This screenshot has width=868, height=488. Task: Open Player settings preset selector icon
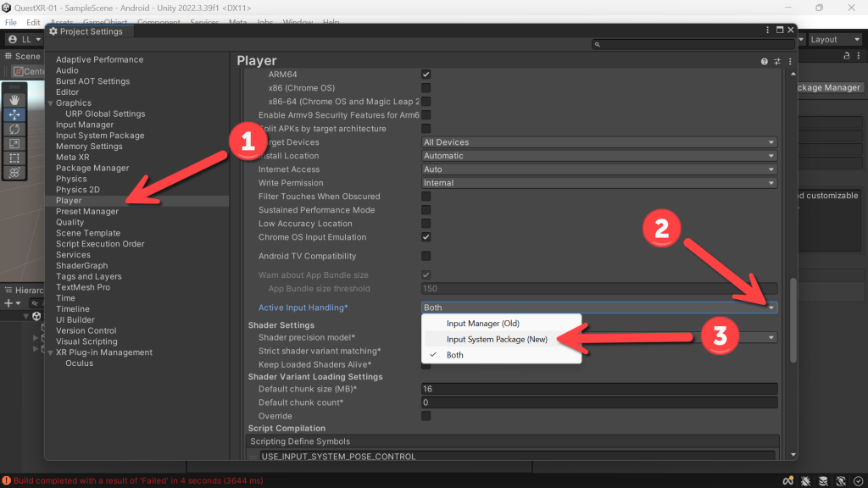point(777,61)
